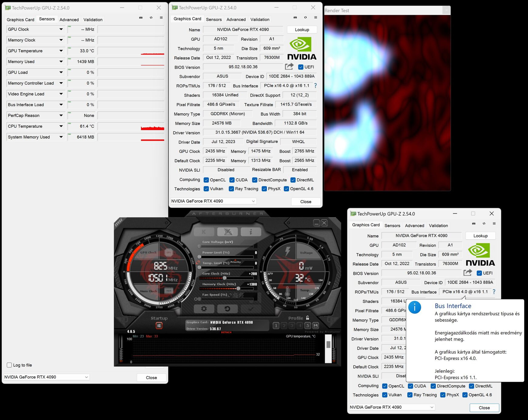Click the BIOS Version field in GPU-Z beside Render Test
Image resolution: width=528 pixels, height=420 pixels.
pyautogui.click(x=243, y=67)
